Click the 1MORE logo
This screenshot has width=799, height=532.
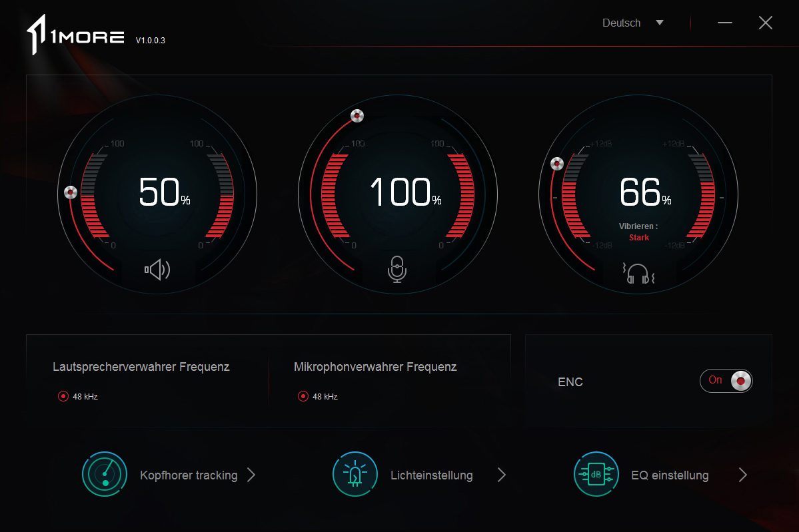tap(75, 37)
